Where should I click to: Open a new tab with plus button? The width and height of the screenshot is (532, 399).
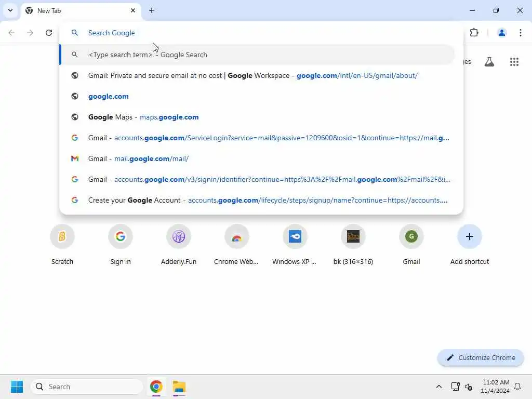click(152, 10)
